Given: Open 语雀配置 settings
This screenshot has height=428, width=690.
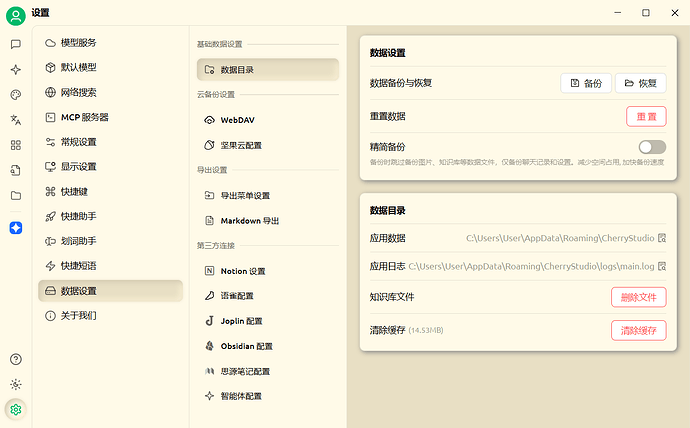Looking at the screenshot, I should (268, 296).
